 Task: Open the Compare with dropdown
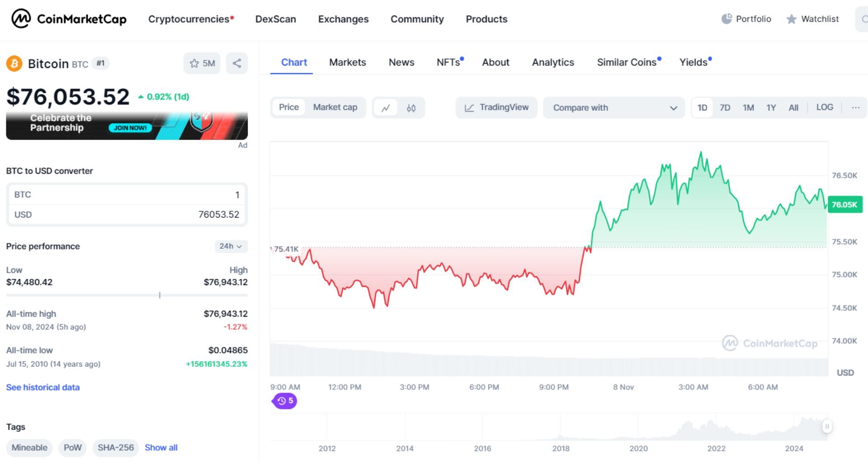[614, 108]
